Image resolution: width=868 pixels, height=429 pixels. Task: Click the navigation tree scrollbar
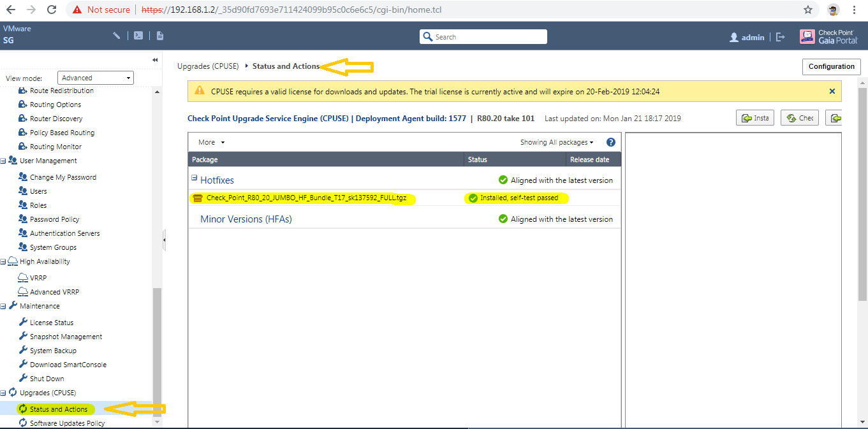pyautogui.click(x=157, y=351)
